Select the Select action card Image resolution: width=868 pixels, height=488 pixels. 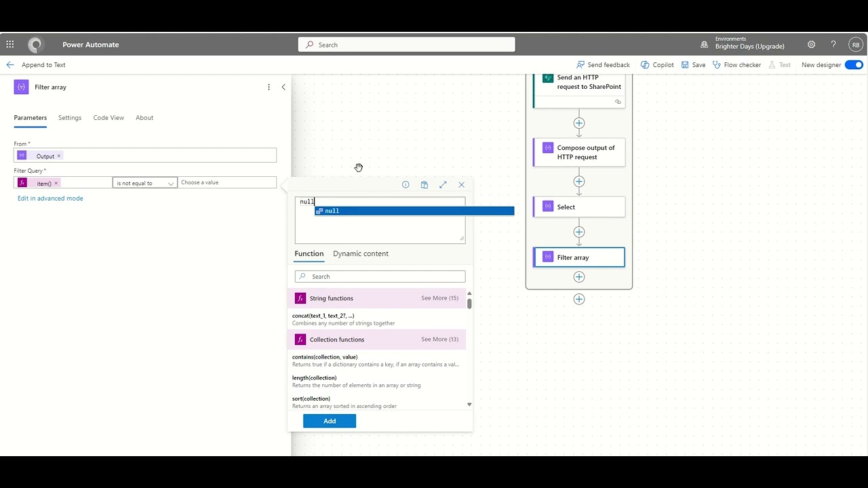coord(579,207)
